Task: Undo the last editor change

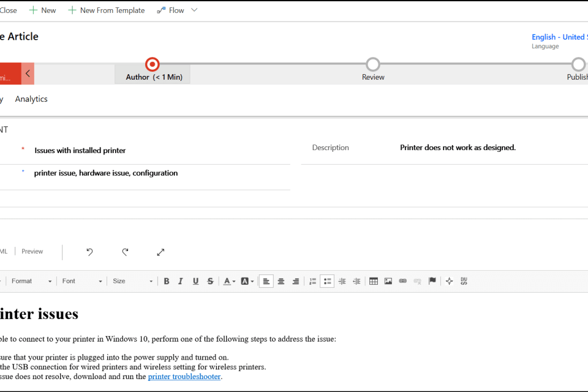Action: [89, 252]
